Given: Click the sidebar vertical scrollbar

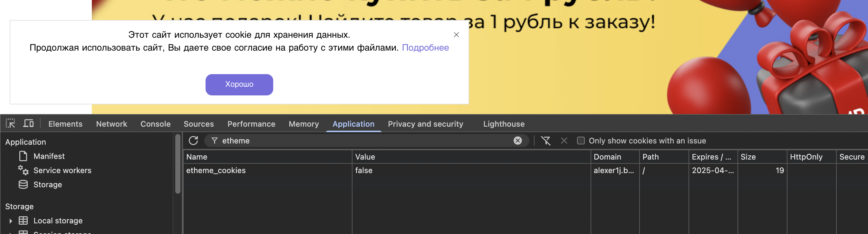Looking at the screenshot, I should point(178,164).
